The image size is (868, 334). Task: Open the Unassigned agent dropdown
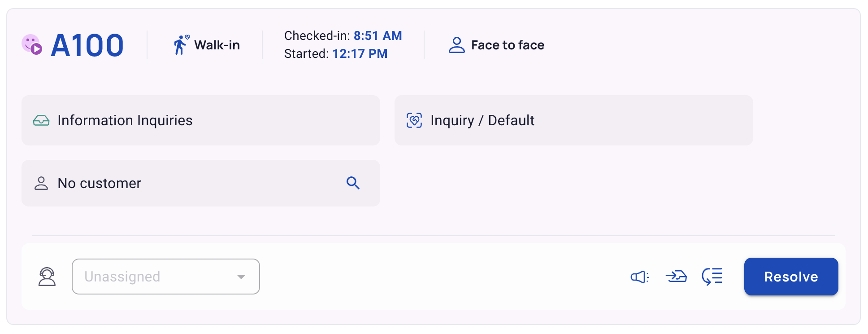[x=166, y=277]
